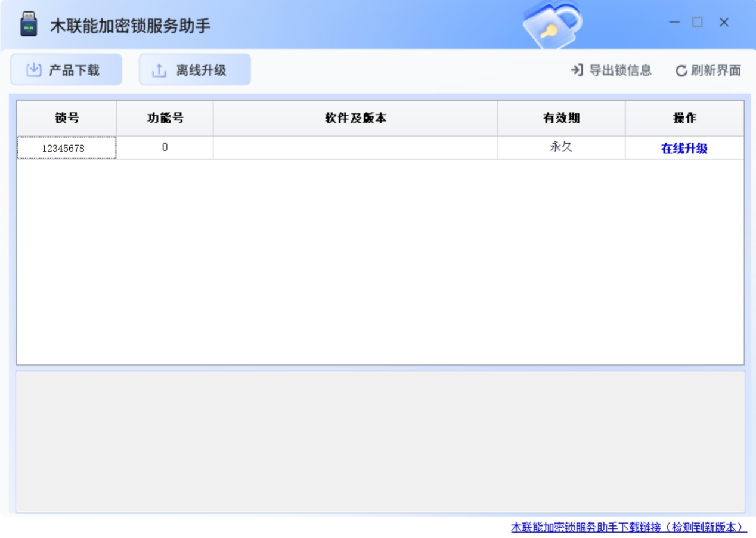Viewport: 756px width, 538px height.
Task: Click 刷新界面 to refresh the interface
Action: pyautogui.click(x=708, y=70)
